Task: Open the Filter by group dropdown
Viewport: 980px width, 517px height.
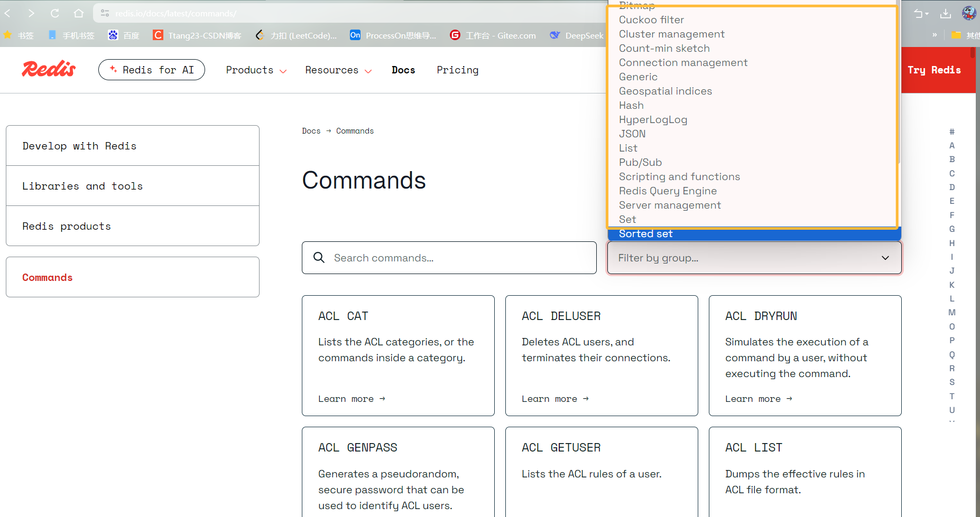Action: click(754, 258)
